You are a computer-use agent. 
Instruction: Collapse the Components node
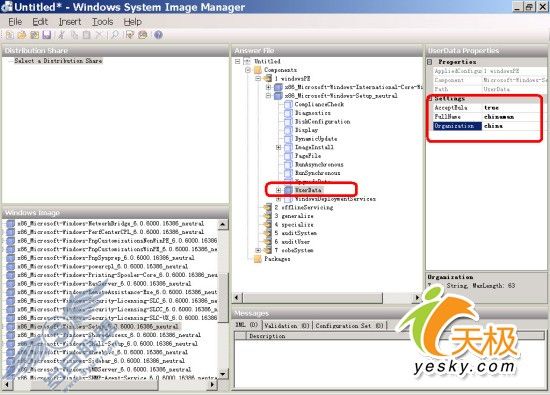(248, 70)
